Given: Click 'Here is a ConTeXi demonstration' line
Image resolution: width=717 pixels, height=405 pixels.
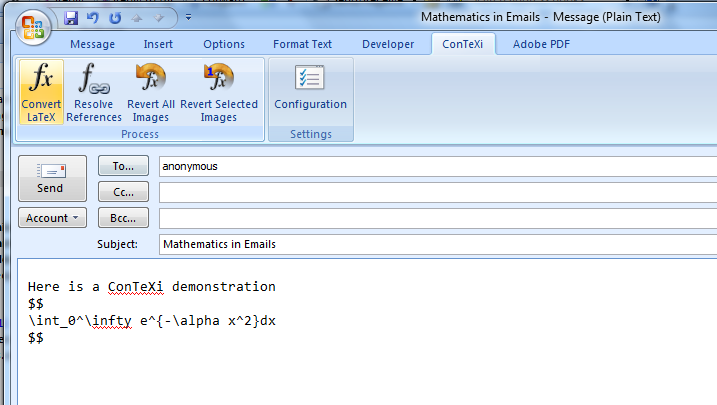Looking at the screenshot, I should click(x=152, y=287).
